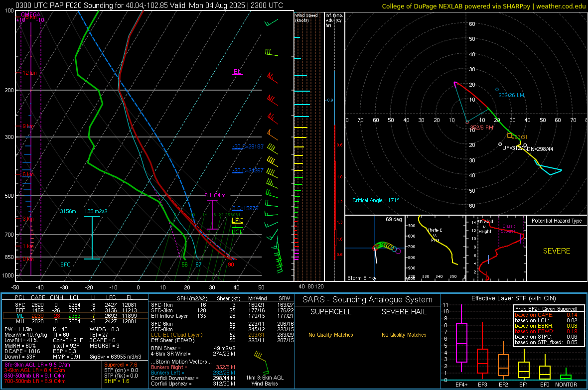Image resolution: width=588 pixels, height=390 pixels.
Task: Click the 'Bunkers Left =' storm motion row
Action: tap(193, 373)
